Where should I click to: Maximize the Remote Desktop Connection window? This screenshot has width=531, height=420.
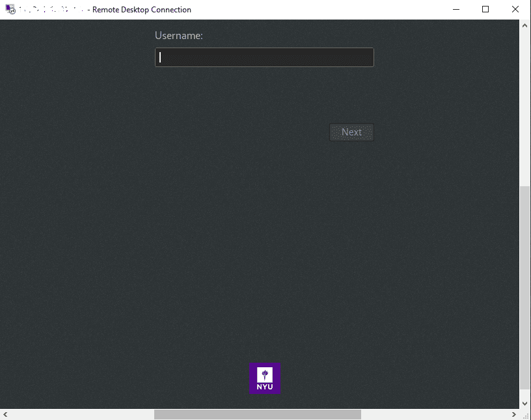(x=485, y=10)
